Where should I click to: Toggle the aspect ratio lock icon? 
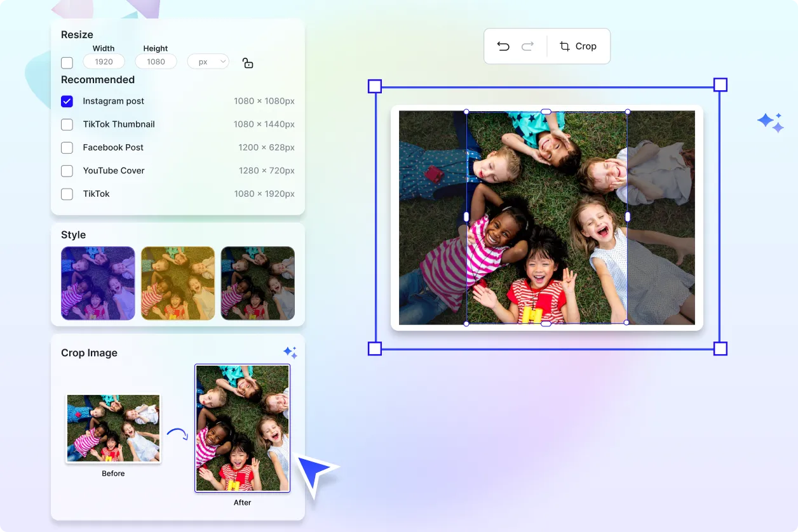click(248, 63)
